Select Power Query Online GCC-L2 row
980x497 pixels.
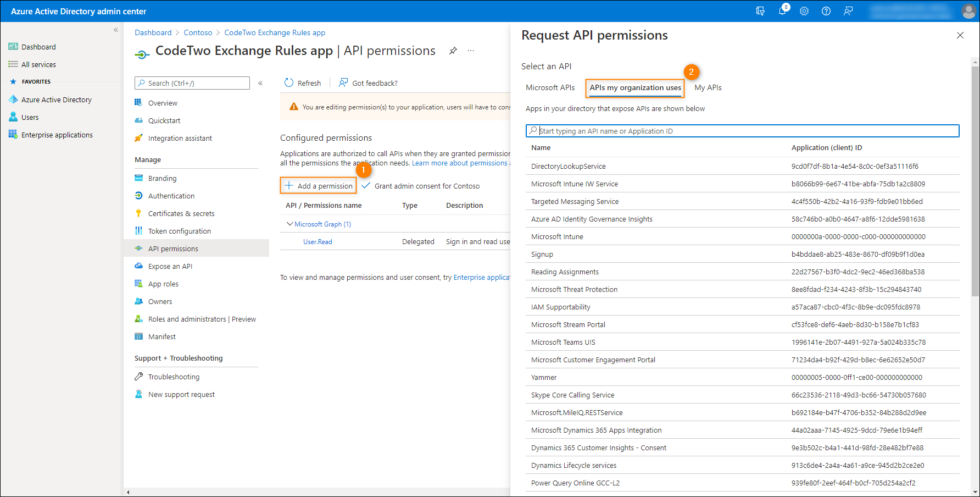pos(743,483)
